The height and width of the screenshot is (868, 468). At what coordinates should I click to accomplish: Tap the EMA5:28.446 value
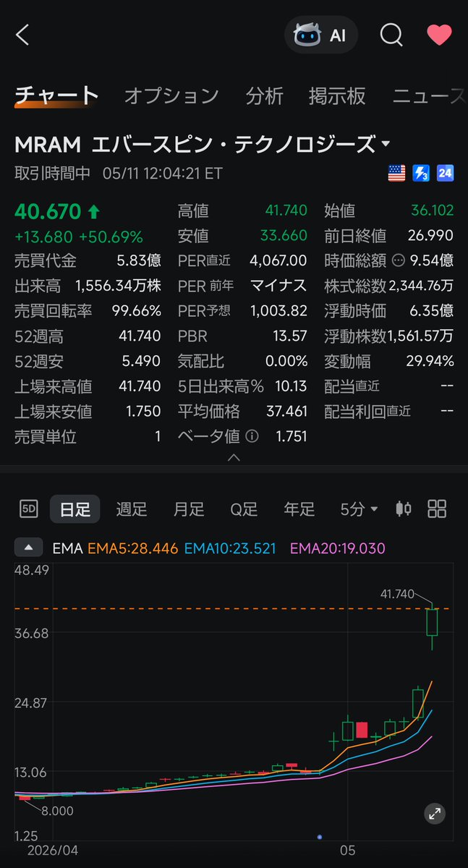[x=132, y=548]
